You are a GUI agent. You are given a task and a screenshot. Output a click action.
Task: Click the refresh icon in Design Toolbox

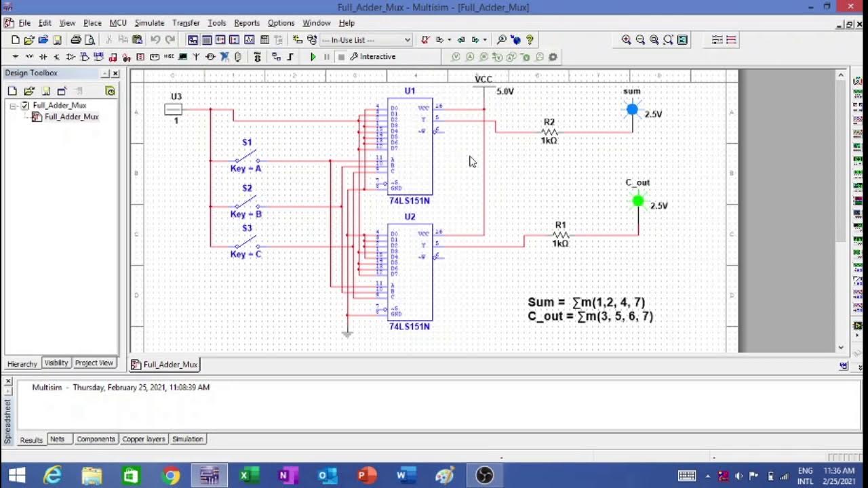(110, 91)
